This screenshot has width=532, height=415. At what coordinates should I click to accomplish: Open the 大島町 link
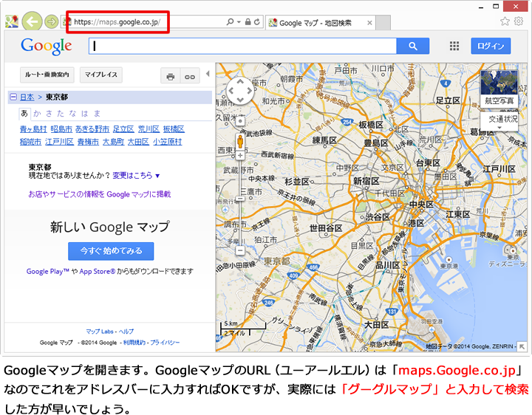click(113, 142)
